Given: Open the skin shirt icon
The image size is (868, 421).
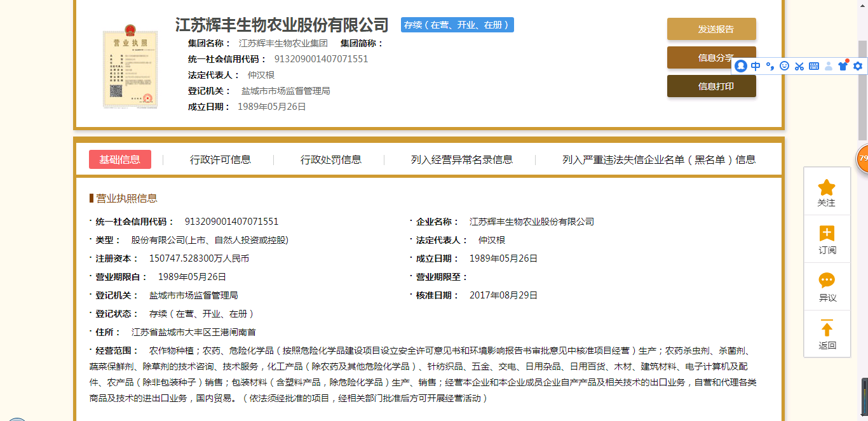Looking at the screenshot, I should [x=843, y=65].
